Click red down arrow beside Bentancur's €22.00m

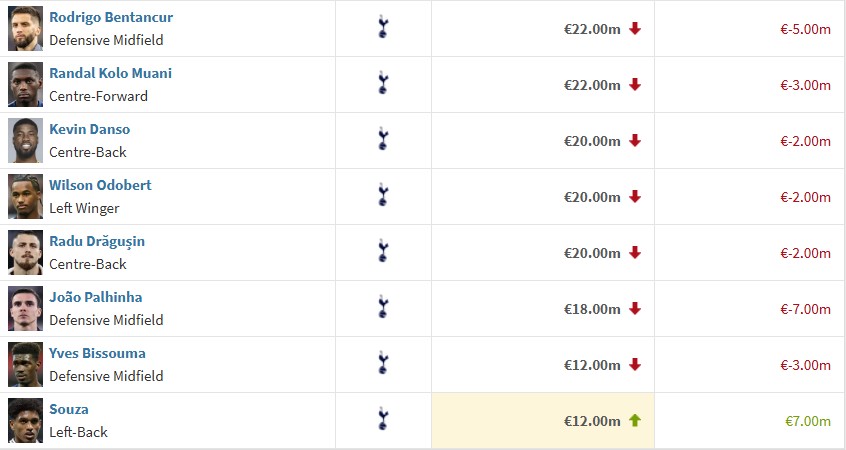coord(634,29)
